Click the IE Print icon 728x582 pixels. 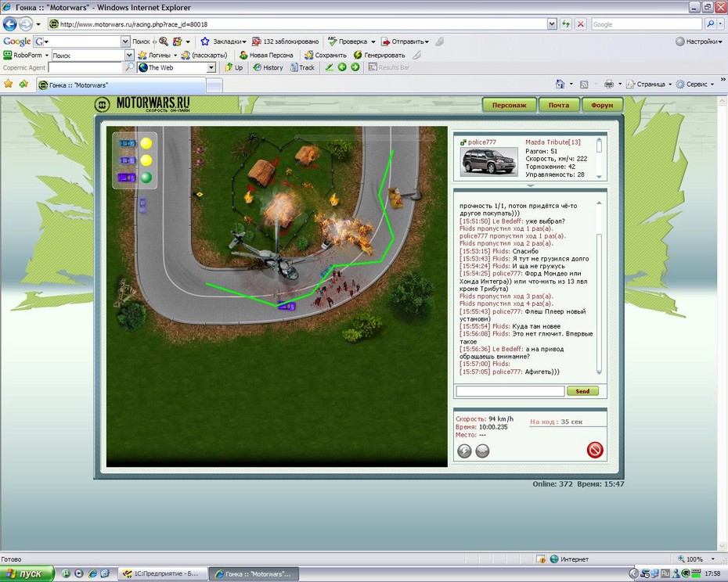[609, 84]
